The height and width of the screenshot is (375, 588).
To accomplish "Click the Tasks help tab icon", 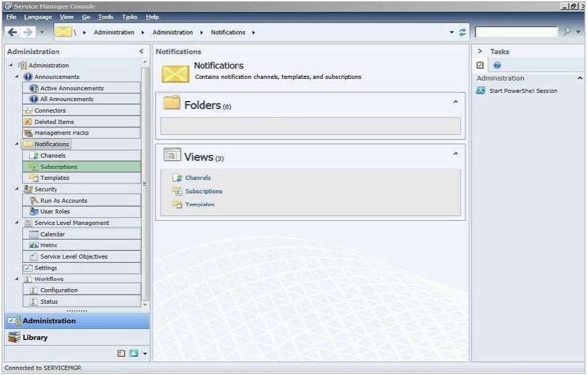I will click(x=497, y=65).
